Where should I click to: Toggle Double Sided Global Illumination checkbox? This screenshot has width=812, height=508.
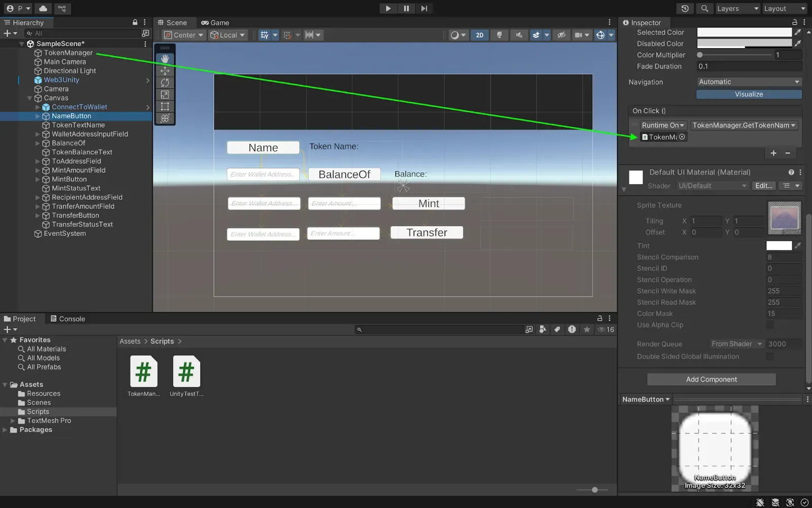coord(770,357)
